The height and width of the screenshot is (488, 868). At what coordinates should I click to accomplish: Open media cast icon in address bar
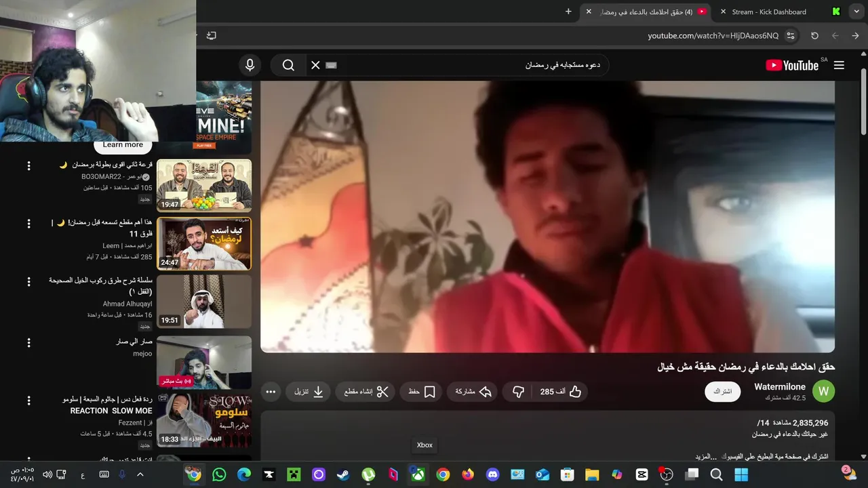(x=212, y=35)
